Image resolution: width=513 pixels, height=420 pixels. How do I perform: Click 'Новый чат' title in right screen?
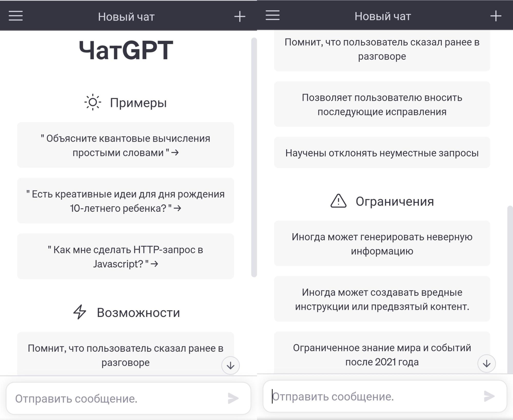383,16
